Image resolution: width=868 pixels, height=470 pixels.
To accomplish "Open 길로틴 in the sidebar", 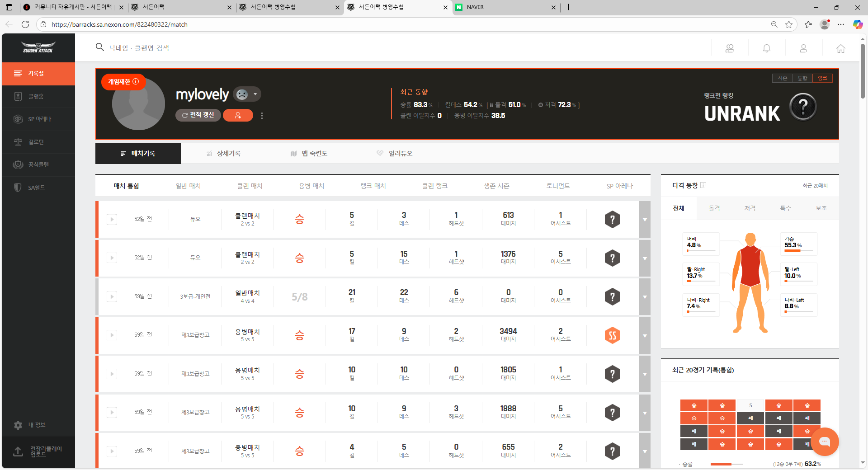I will 36,142.
